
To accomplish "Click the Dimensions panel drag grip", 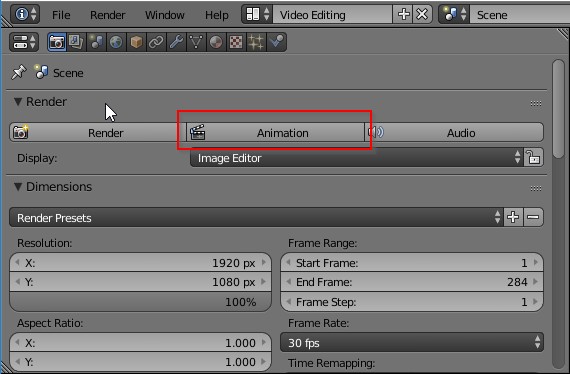I will (535, 188).
